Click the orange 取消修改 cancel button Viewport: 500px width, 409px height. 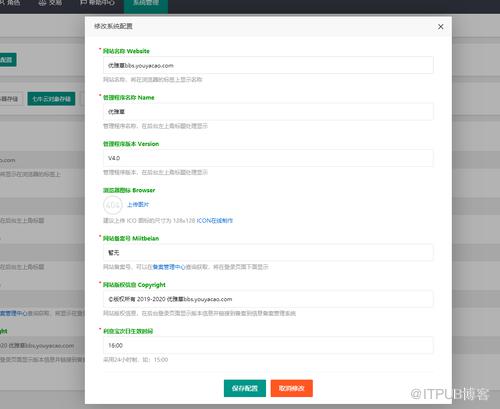tap(292, 388)
